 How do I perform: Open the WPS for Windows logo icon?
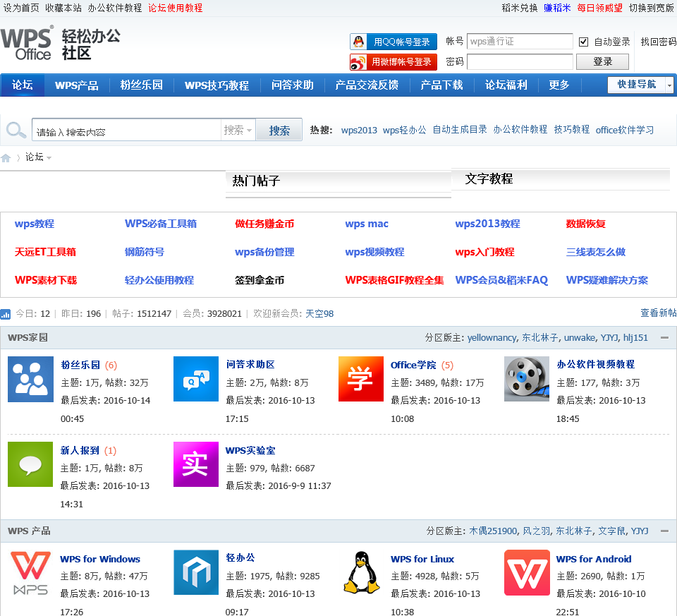click(x=30, y=573)
